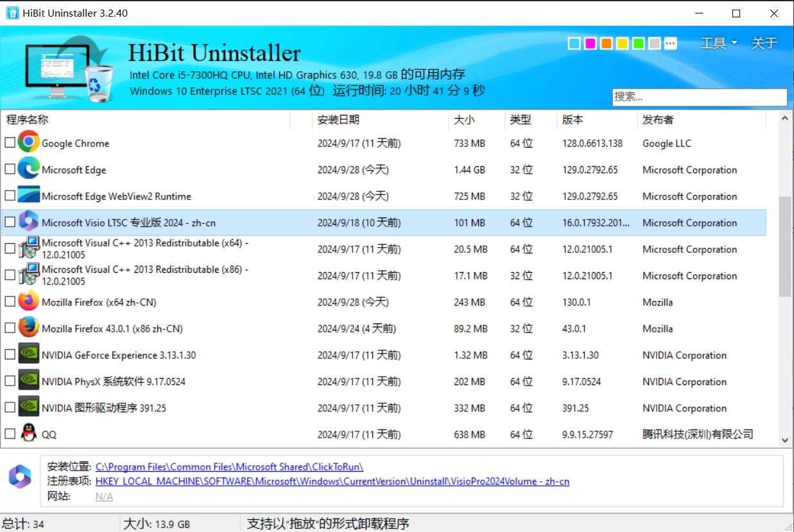The width and height of the screenshot is (794, 532).
Task: Check the NVIDIA 图形驱动程序 checkbox
Action: 10,407
